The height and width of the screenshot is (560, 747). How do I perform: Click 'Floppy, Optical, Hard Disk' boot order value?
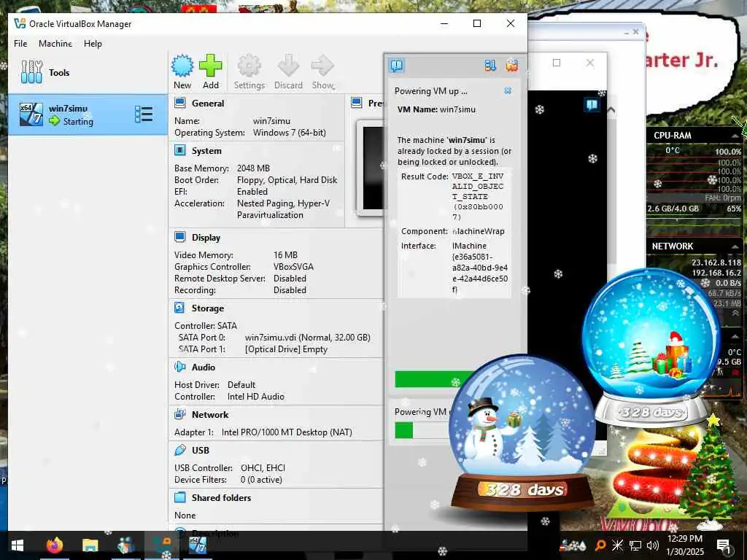287,180
